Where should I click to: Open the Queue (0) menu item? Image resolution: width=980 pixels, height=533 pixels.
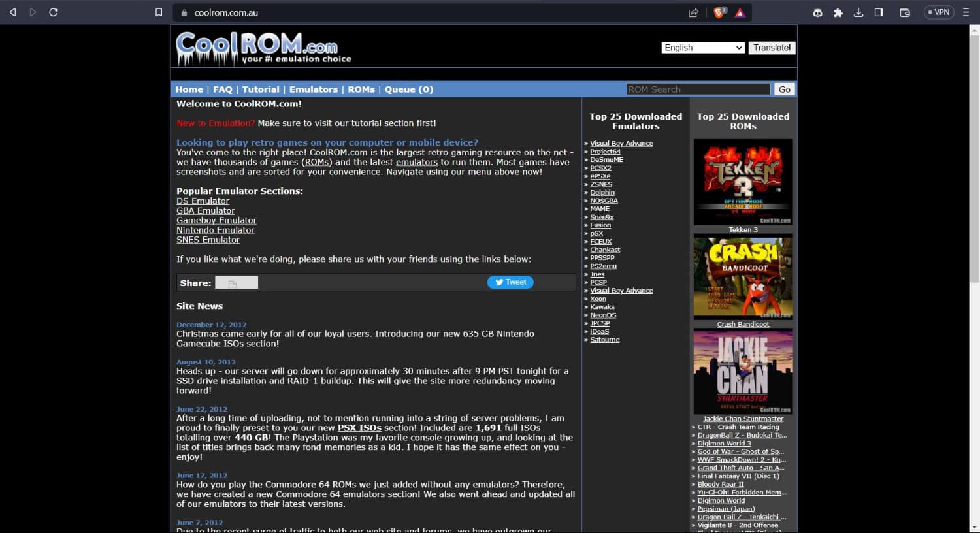409,89
